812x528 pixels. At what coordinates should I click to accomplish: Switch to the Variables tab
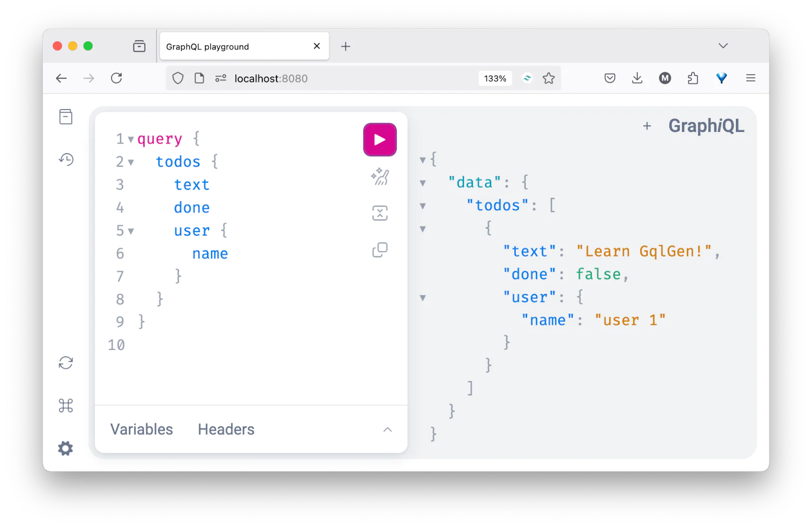(141, 429)
